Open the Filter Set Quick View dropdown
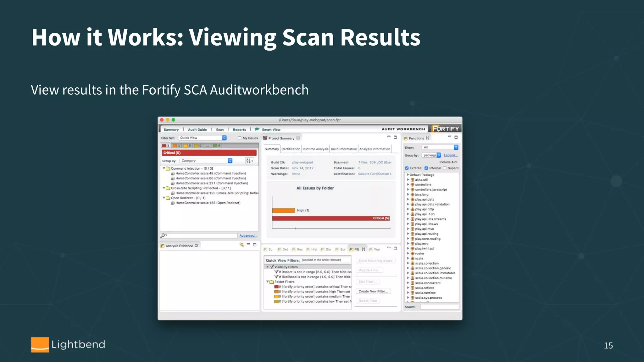644x362 pixels. (203, 138)
